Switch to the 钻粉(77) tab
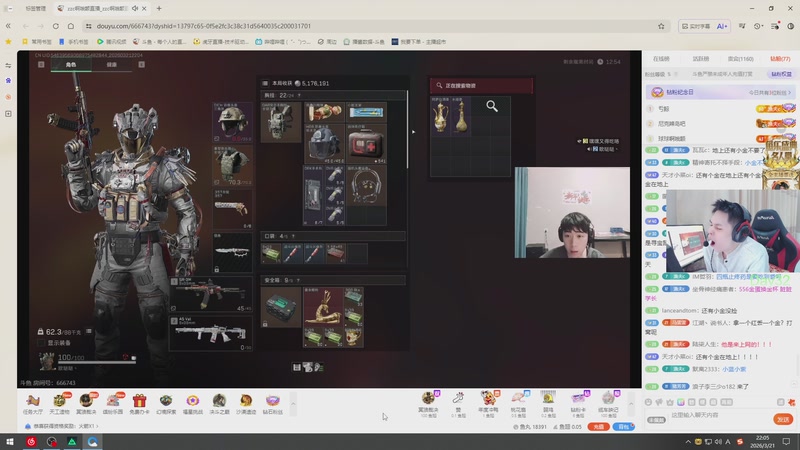 [x=780, y=59]
